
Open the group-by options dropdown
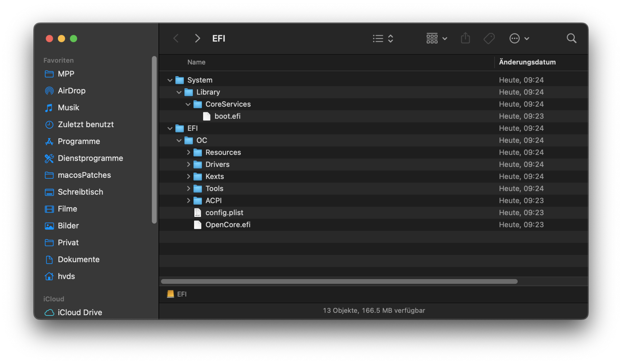click(x=436, y=39)
